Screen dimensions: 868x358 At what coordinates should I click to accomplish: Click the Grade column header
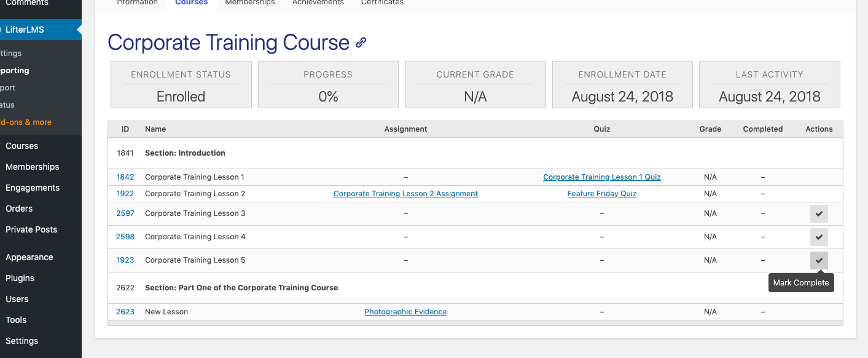pyautogui.click(x=710, y=129)
